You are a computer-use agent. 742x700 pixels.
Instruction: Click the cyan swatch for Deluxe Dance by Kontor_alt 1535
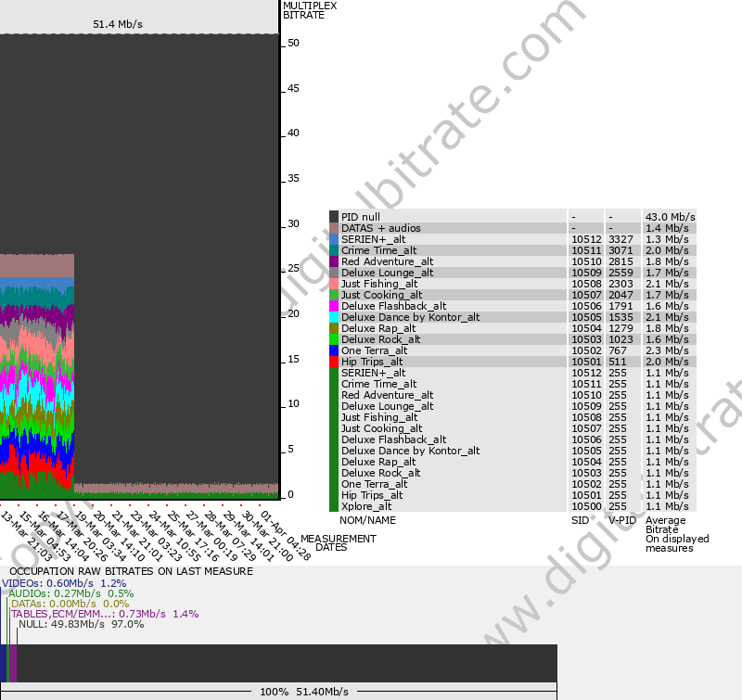[334, 317]
